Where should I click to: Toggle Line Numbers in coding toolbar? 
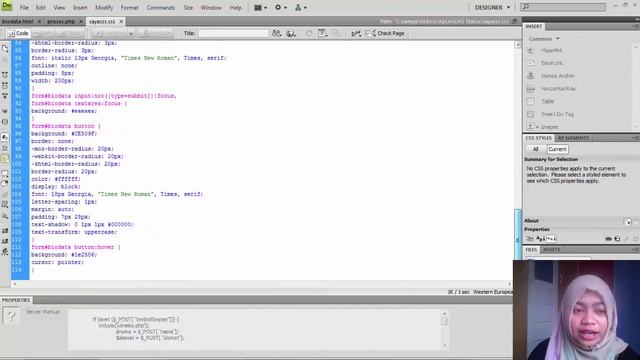tap(5, 137)
